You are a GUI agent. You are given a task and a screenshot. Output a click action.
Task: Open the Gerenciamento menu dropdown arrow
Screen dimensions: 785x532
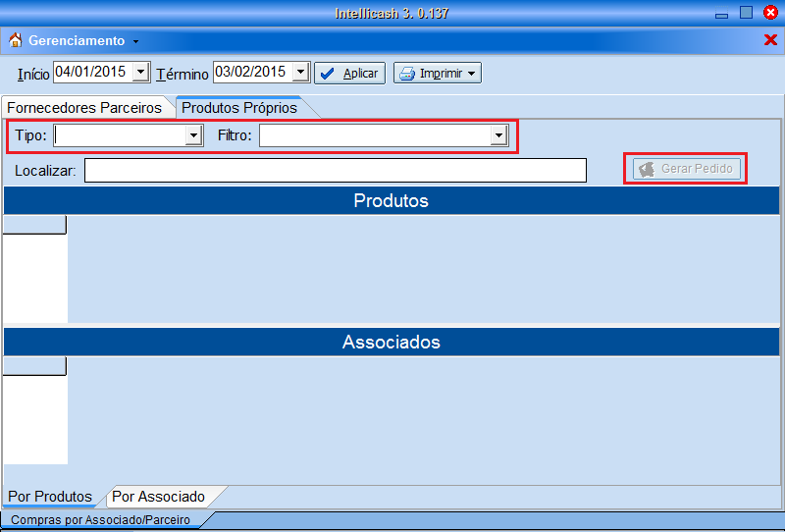135,41
